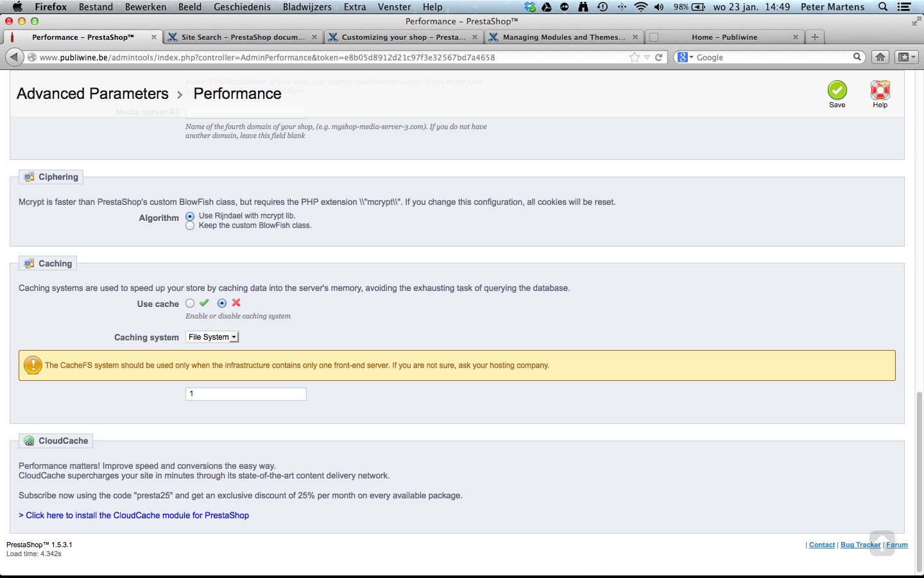Go back with the browser back arrow
This screenshot has height=578, width=924.
pos(14,57)
